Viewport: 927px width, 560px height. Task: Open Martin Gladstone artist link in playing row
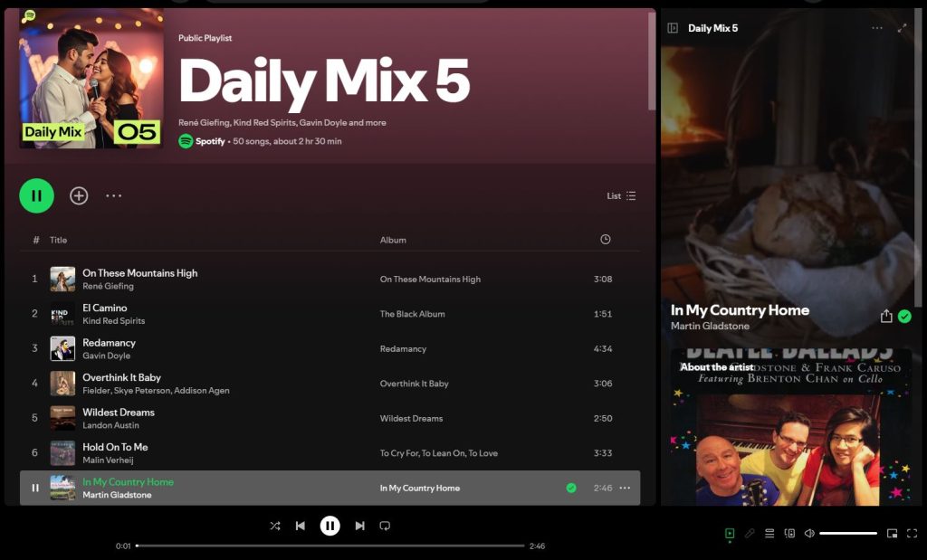(117, 495)
